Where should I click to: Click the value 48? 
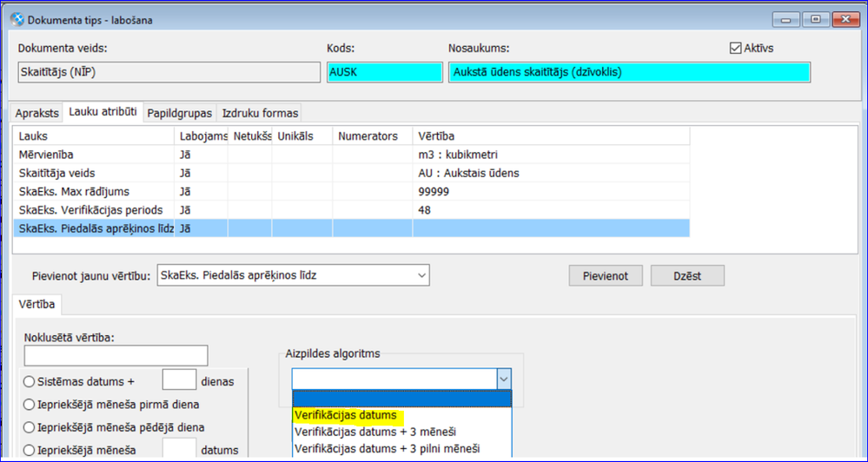[425, 210]
